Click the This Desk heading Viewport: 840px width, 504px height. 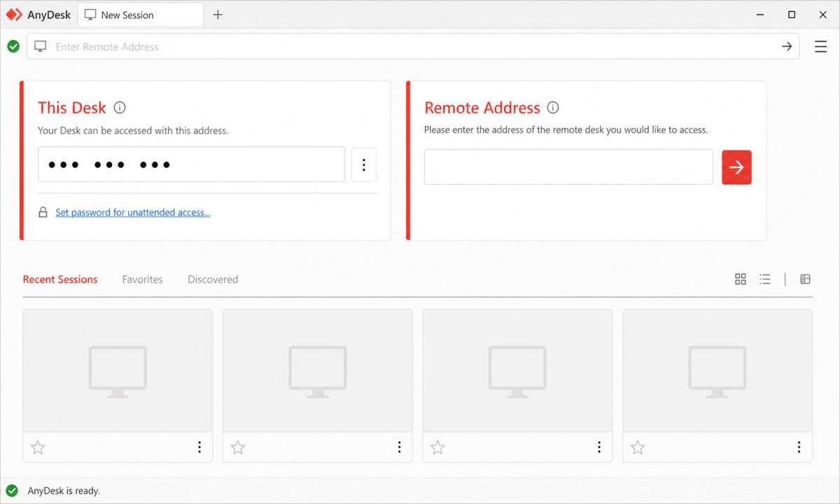coord(72,108)
